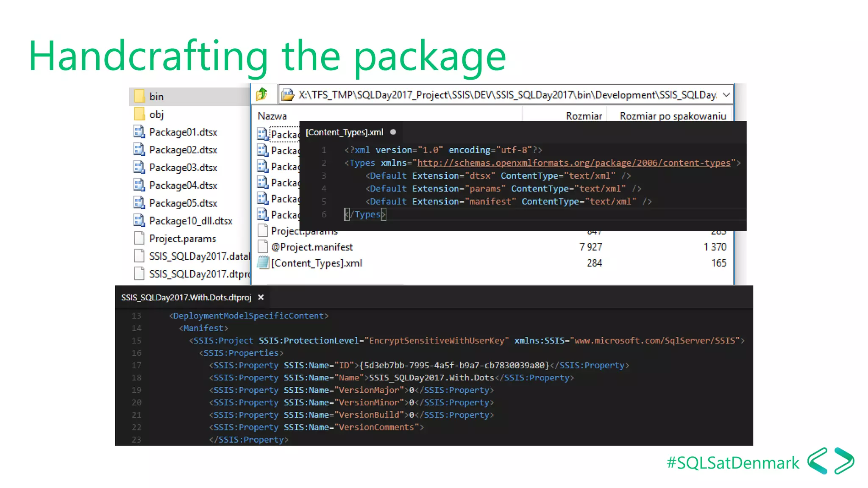
Task: Click the first Packa file icon in archive list
Action: click(x=263, y=134)
